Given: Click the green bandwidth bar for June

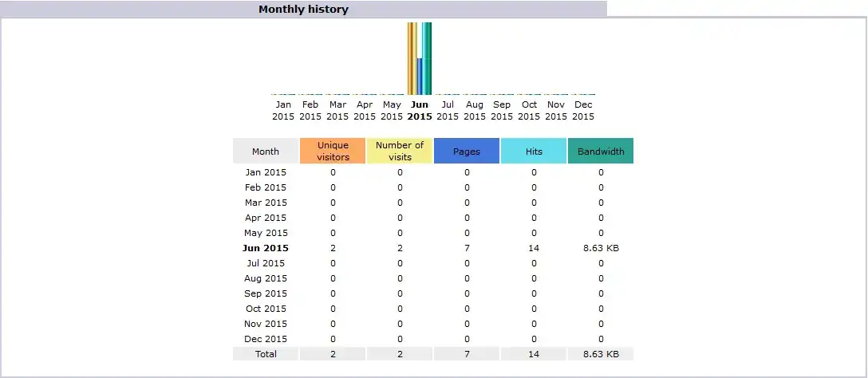Looking at the screenshot, I should 429,59.
